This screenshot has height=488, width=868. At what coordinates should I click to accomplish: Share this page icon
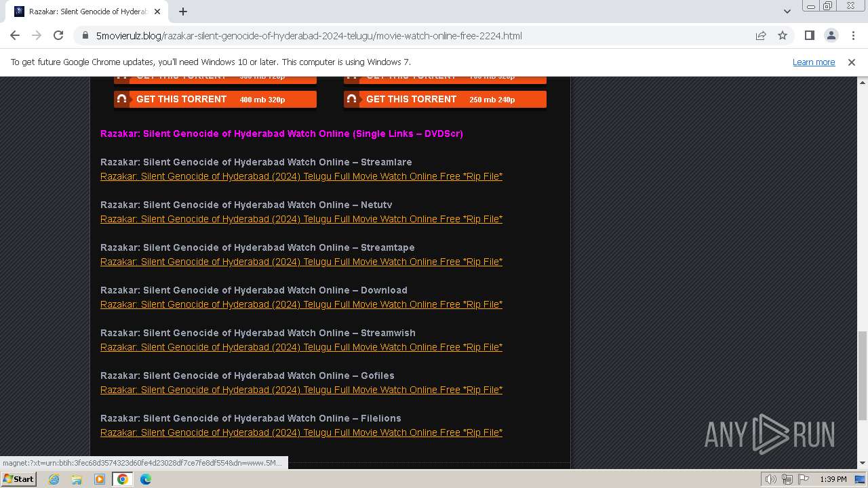(x=761, y=35)
